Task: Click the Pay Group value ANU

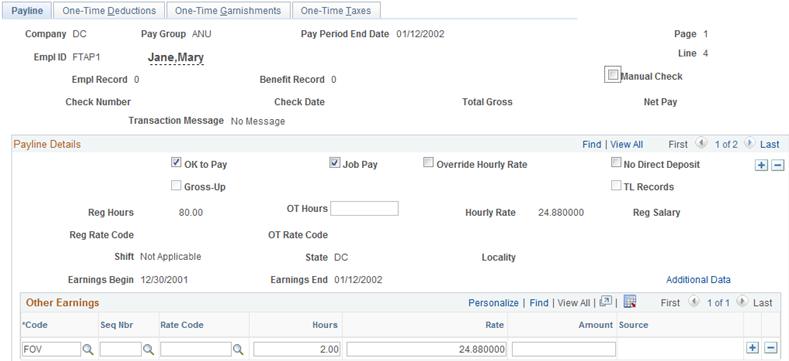Action: click(x=202, y=34)
